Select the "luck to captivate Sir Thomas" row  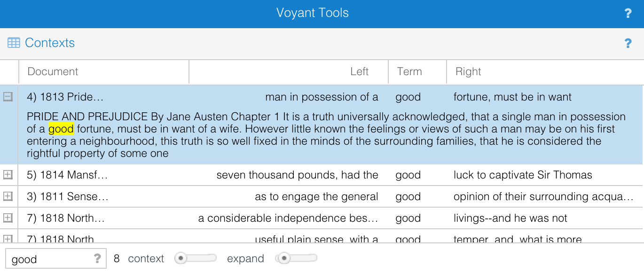523,175
